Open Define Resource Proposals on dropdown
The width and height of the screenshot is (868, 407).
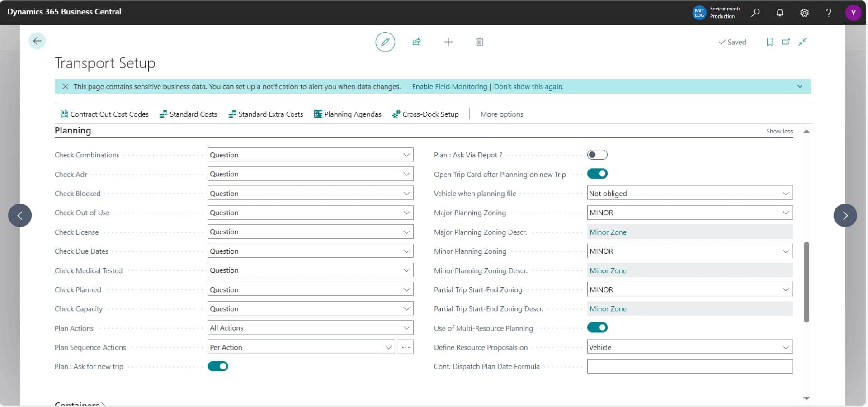pos(689,347)
